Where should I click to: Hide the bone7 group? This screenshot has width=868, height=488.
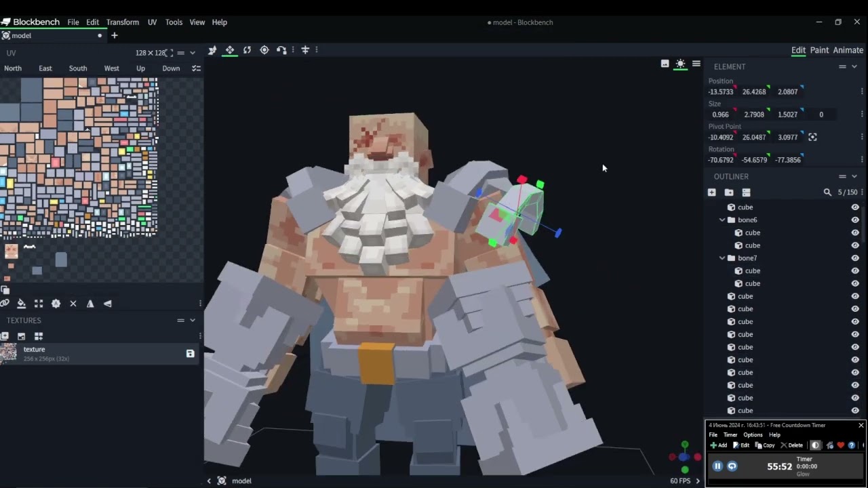[855, 258]
